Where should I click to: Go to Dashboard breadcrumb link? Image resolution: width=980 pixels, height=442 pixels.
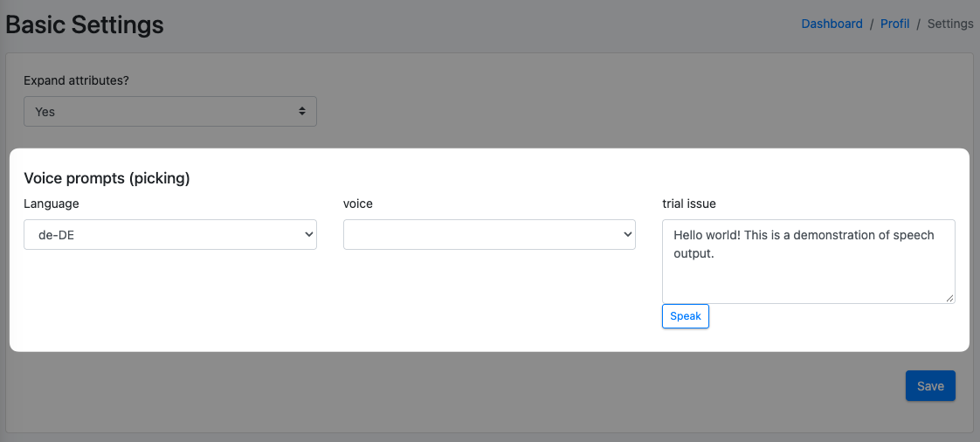pos(832,24)
